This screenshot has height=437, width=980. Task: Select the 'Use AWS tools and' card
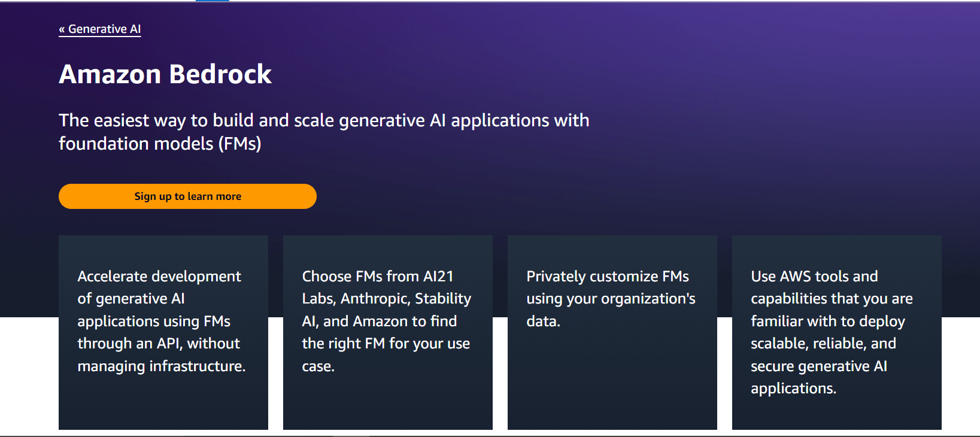point(837,332)
